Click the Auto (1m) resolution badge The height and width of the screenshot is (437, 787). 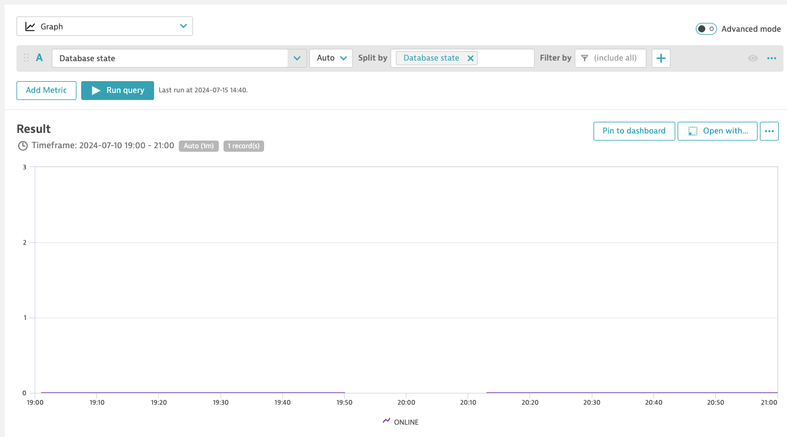click(x=198, y=146)
